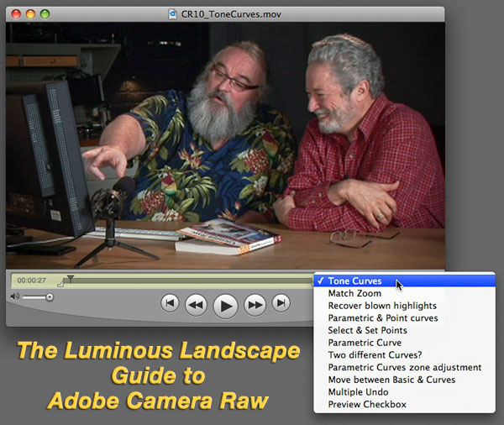Choose Parametric Curves zone adjustment chapter
The width and height of the screenshot is (504, 425).
coord(404,367)
